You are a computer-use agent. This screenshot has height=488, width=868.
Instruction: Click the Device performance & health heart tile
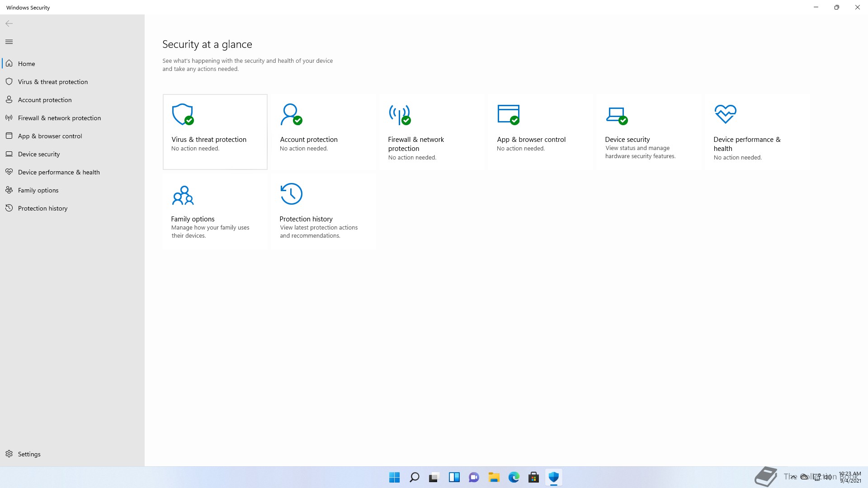point(758,132)
